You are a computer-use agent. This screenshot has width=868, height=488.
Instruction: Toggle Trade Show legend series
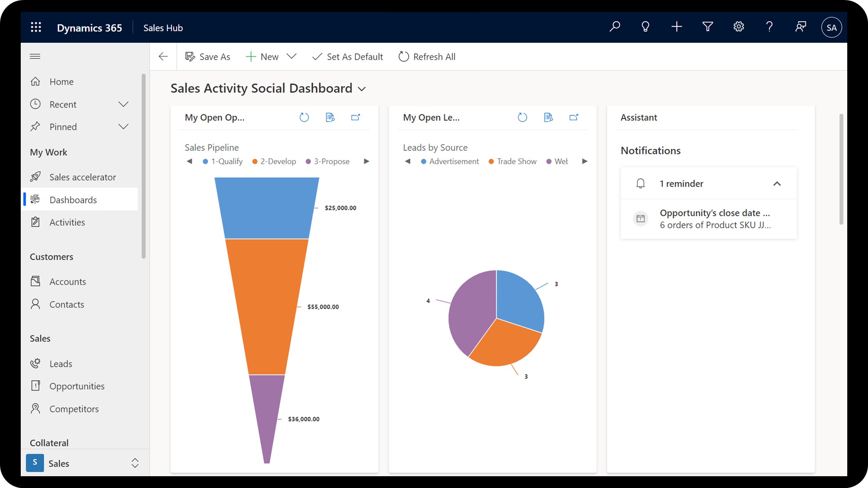(512, 161)
